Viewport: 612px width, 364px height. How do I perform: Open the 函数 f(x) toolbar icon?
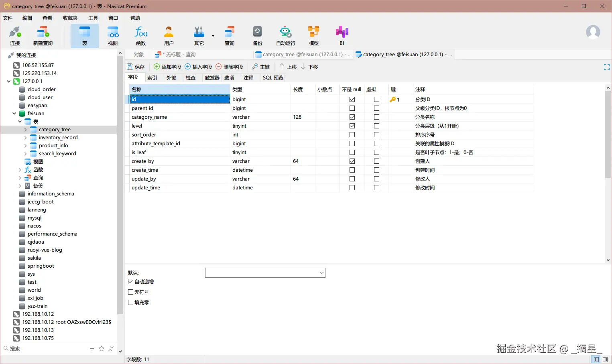pos(141,36)
